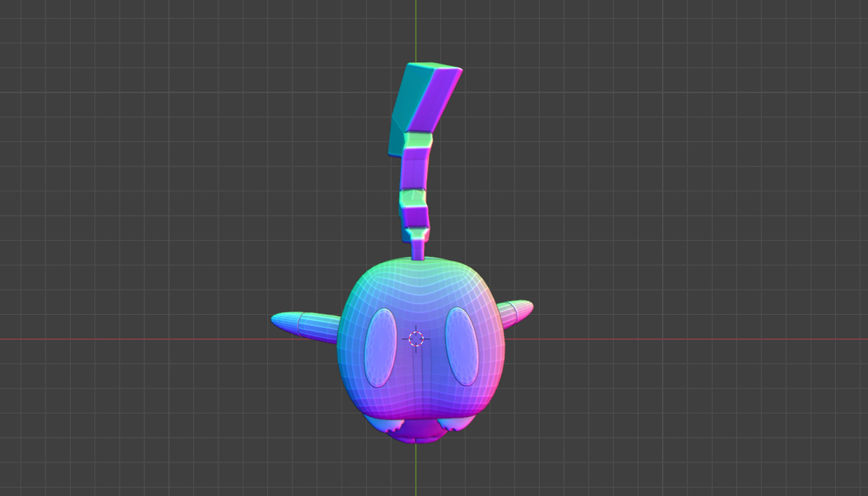Select the right oval eye of the model
Viewport: 868px width, 496px height.
pos(461,346)
